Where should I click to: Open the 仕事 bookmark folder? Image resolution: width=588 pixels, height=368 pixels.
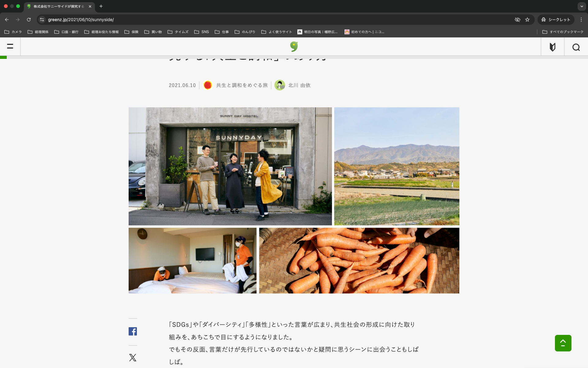point(222,32)
